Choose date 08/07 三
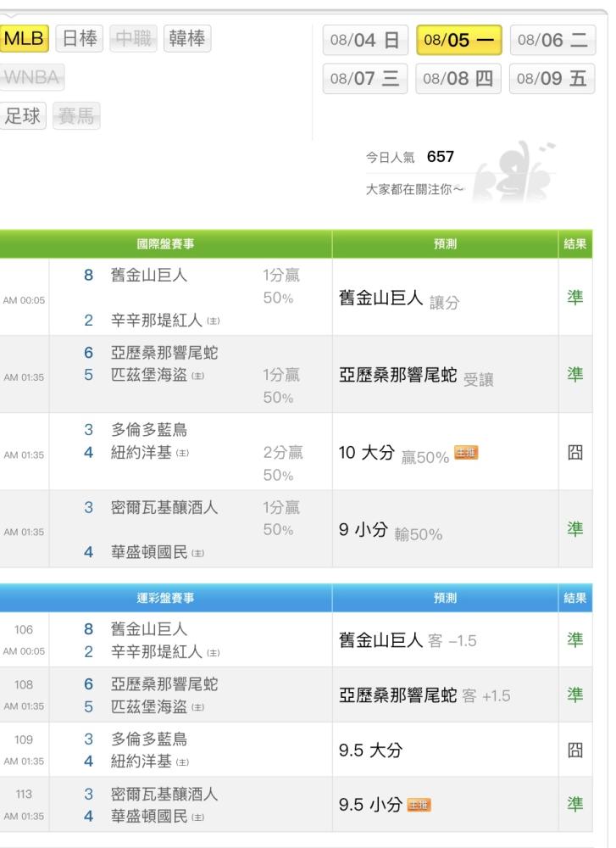 365,79
